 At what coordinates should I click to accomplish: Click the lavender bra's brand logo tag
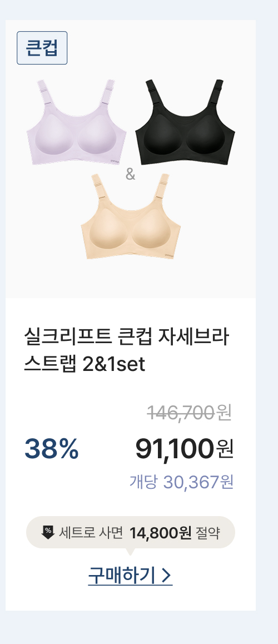click(x=115, y=160)
